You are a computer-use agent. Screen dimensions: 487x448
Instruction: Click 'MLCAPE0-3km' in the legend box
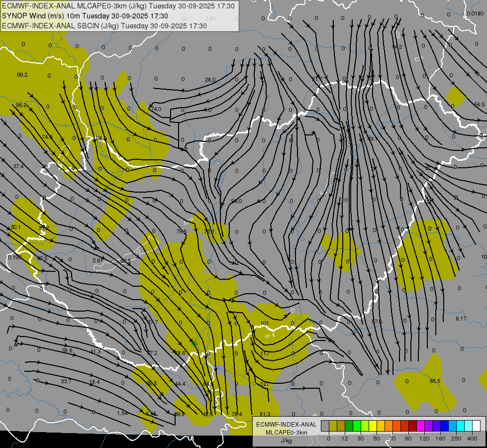pos(286,433)
